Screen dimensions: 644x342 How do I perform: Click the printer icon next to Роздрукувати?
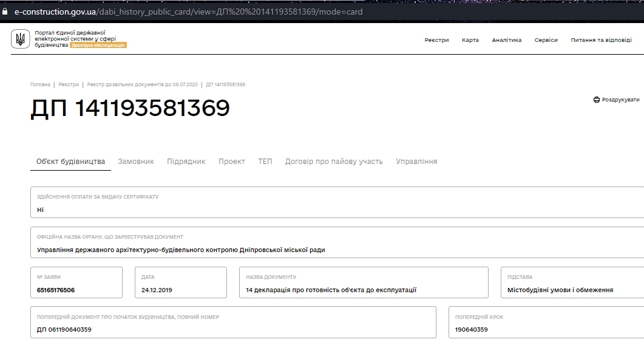tap(597, 100)
